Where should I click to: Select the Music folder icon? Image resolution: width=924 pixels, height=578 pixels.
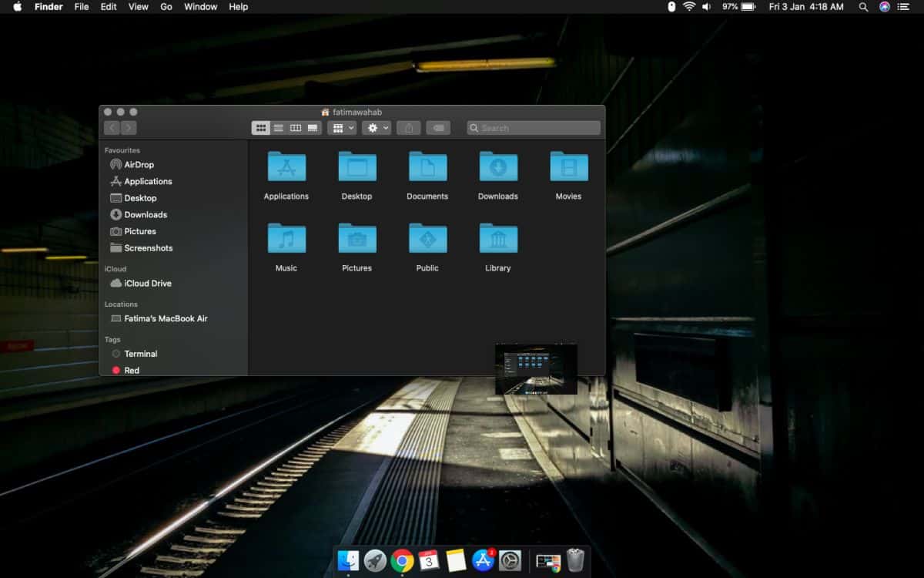tap(286, 239)
